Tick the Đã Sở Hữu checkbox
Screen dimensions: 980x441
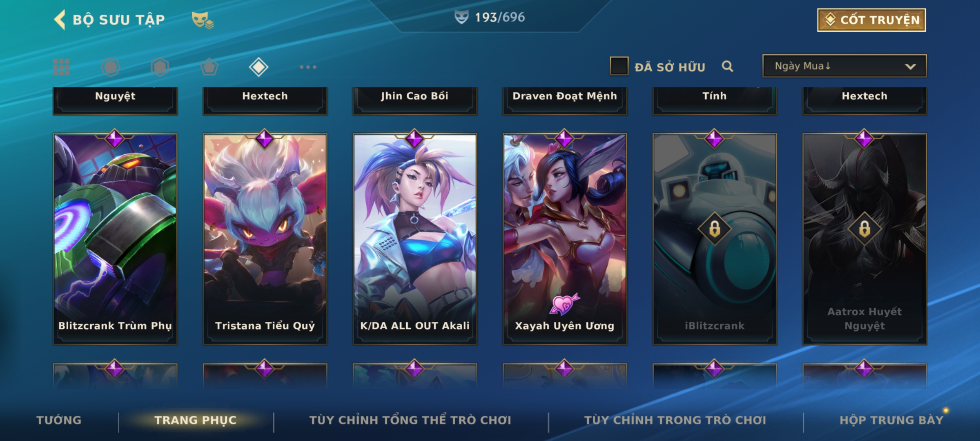(x=619, y=66)
